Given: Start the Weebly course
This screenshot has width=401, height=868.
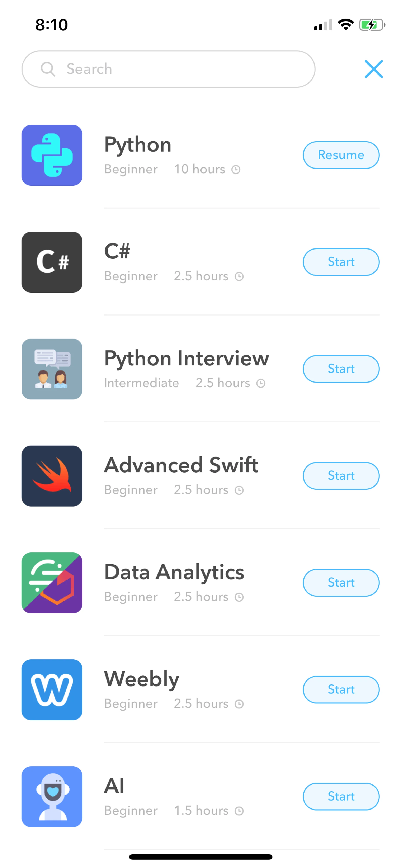Looking at the screenshot, I should tap(341, 689).
